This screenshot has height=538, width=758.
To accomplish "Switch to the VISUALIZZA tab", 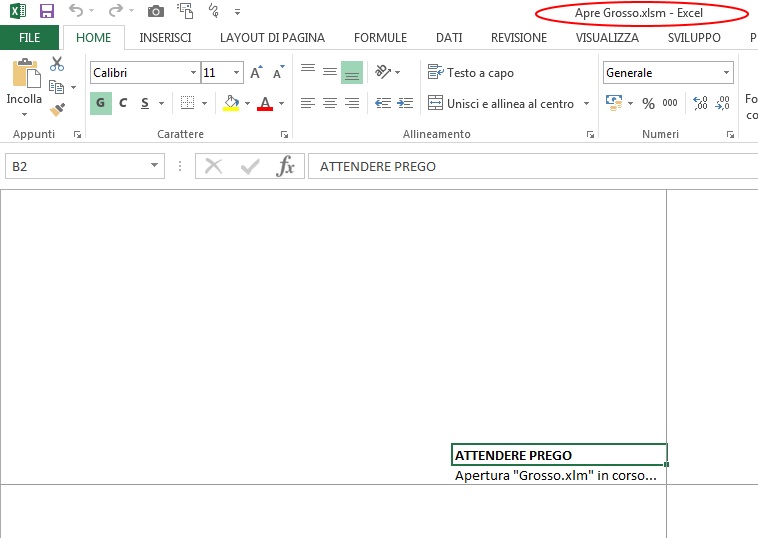I will 607,38.
